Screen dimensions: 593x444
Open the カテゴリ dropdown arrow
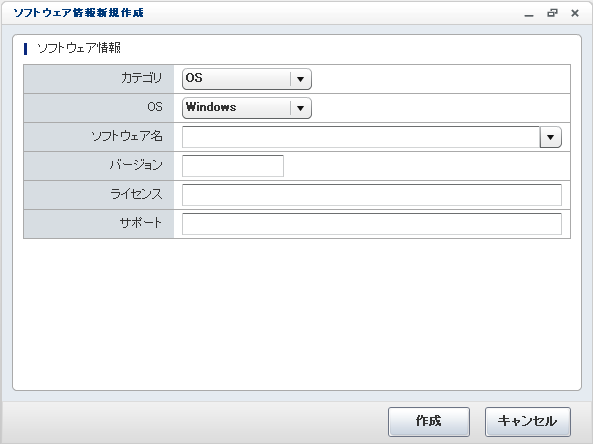(301, 79)
